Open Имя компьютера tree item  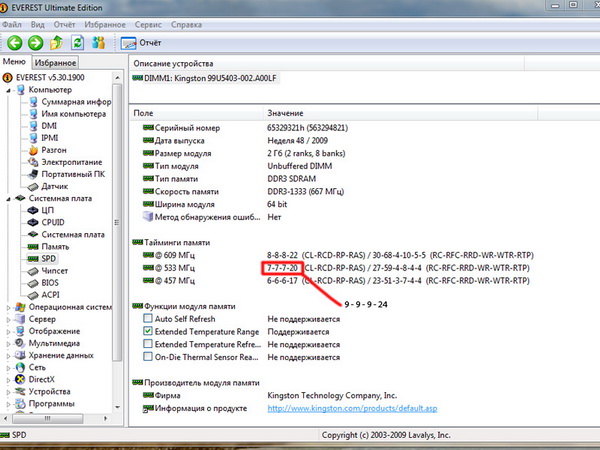point(73,114)
